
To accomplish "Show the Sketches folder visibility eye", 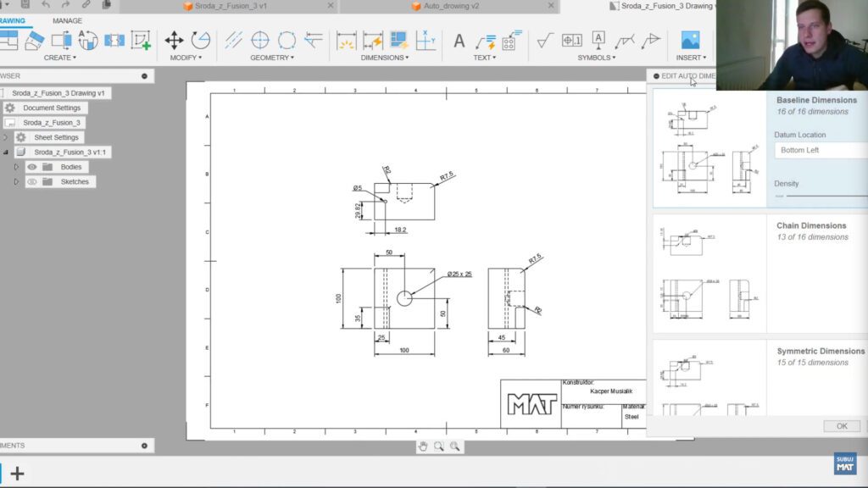I will [31, 181].
